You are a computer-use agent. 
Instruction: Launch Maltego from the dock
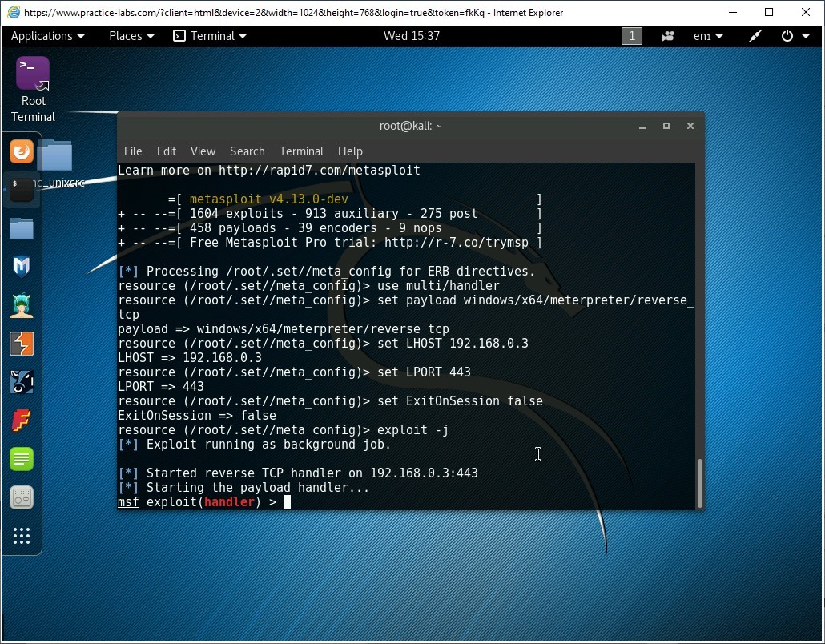click(x=22, y=266)
